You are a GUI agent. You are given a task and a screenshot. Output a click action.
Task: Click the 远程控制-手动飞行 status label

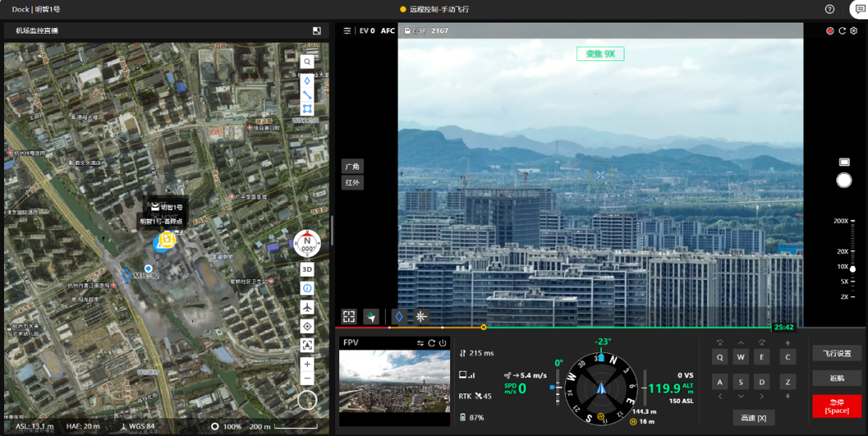click(439, 10)
